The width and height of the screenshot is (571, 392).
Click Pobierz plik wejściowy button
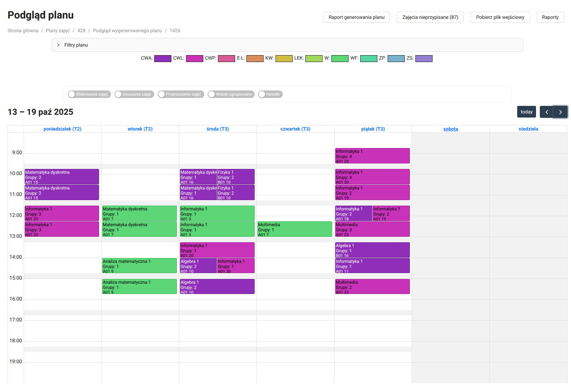[x=500, y=17]
